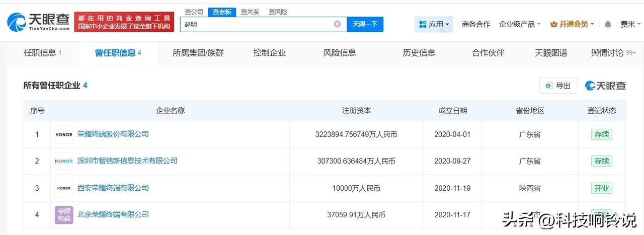Screen dimensions: 644x235
Task: Click the capital value 3223894.756749万人民币
Action: point(356,134)
